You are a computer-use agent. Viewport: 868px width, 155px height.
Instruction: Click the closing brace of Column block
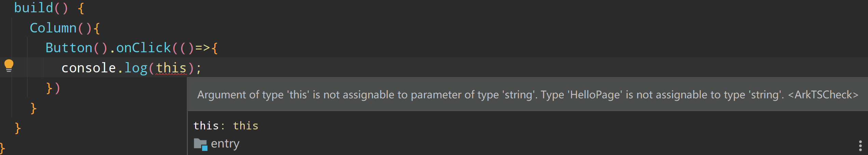pyautogui.click(x=33, y=108)
